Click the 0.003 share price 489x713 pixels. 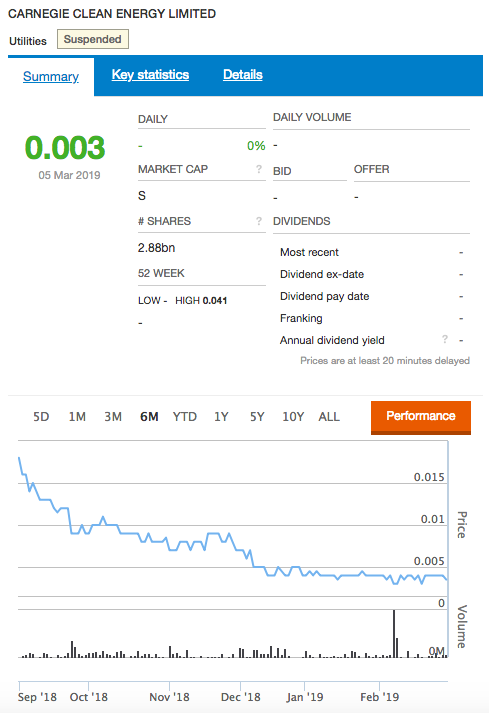click(65, 148)
